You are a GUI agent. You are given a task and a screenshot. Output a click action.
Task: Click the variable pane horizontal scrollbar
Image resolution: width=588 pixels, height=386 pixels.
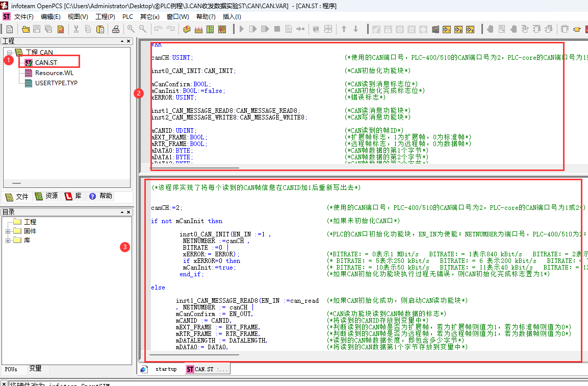coord(195,167)
